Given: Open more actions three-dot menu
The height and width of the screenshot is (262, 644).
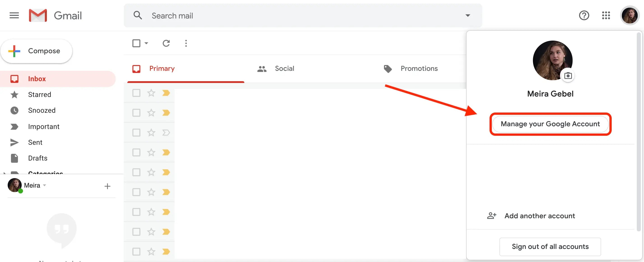Looking at the screenshot, I should click(x=186, y=43).
